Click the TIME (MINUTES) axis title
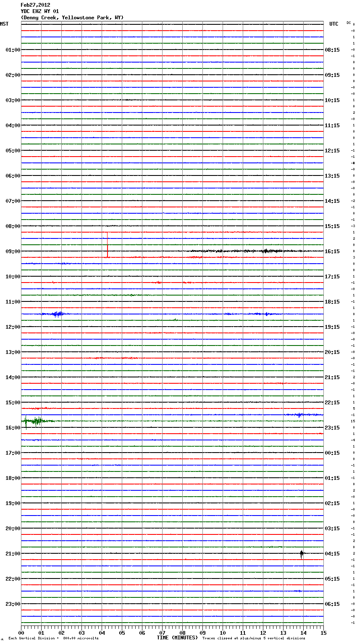 [x=177, y=638]
